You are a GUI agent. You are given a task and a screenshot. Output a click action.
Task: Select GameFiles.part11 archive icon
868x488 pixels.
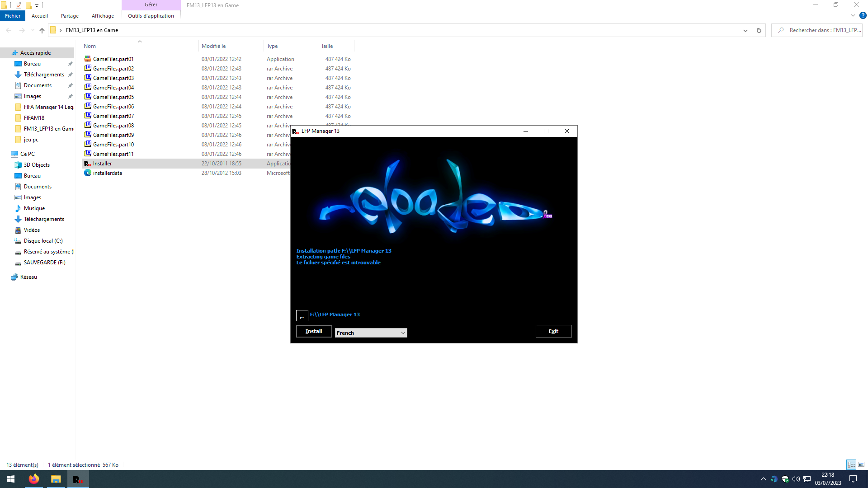coord(88,154)
